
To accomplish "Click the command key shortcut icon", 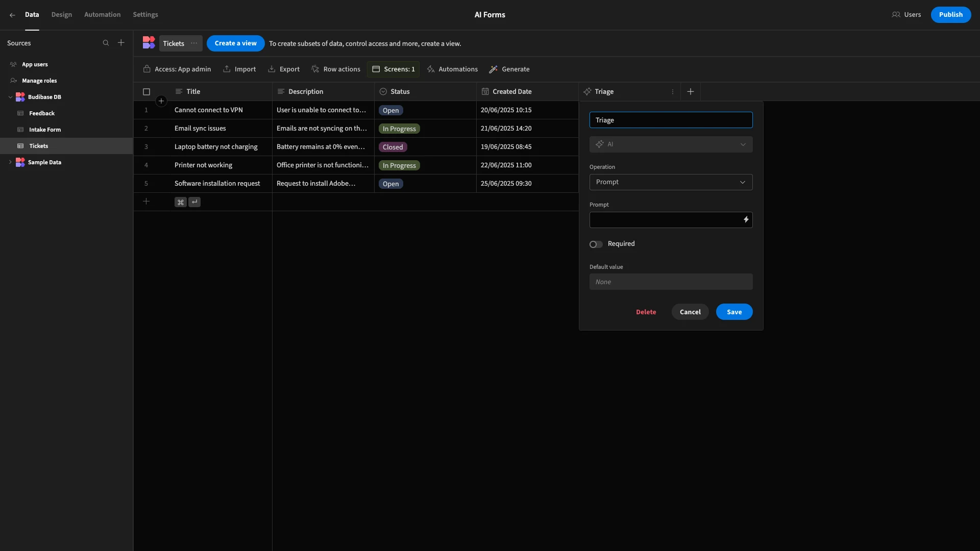I will 181,202.
